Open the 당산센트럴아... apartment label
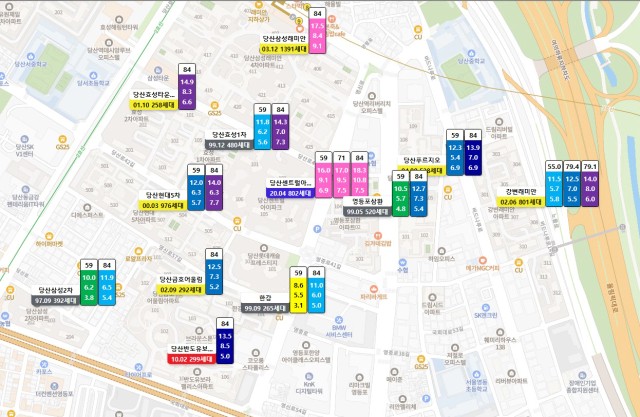This screenshot has height=417, width=640. click(x=290, y=183)
